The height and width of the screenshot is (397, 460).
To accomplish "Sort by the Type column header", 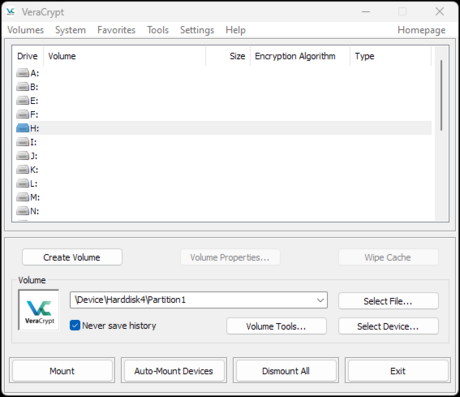I will point(391,56).
